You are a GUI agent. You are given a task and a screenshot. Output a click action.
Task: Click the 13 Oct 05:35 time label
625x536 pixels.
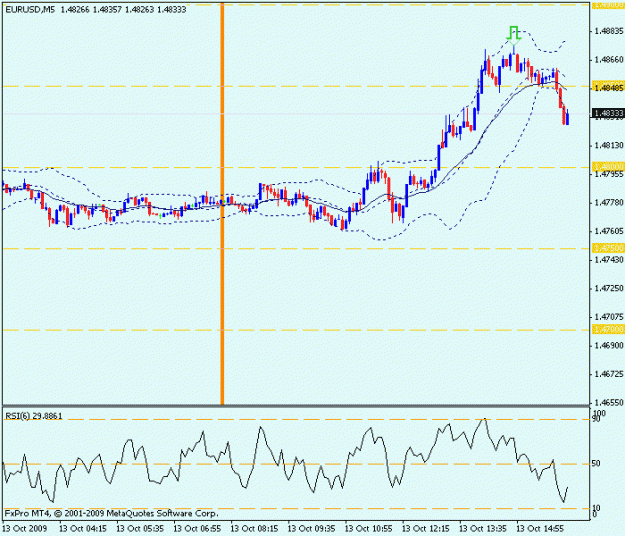pos(140,529)
